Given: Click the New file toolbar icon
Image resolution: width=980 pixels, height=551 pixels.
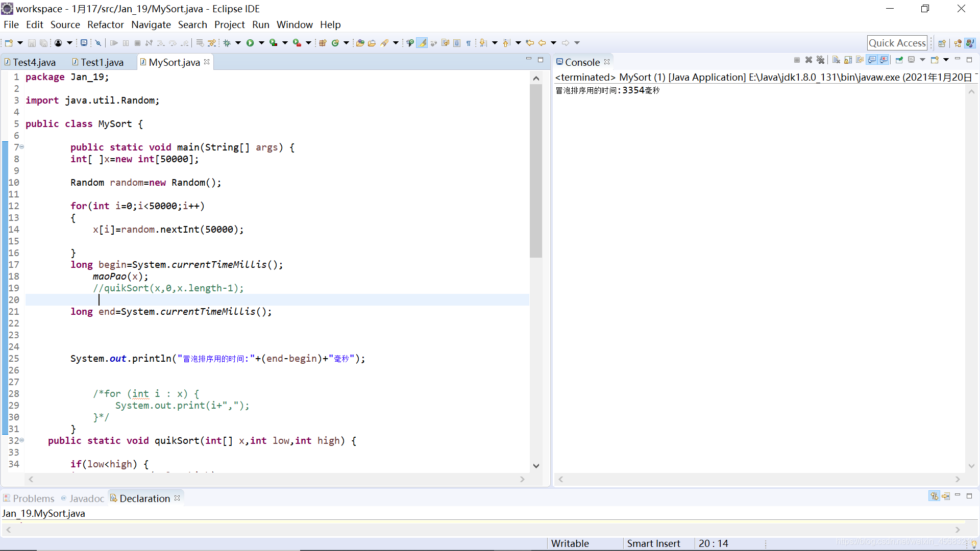Looking at the screenshot, I should [x=9, y=43].
